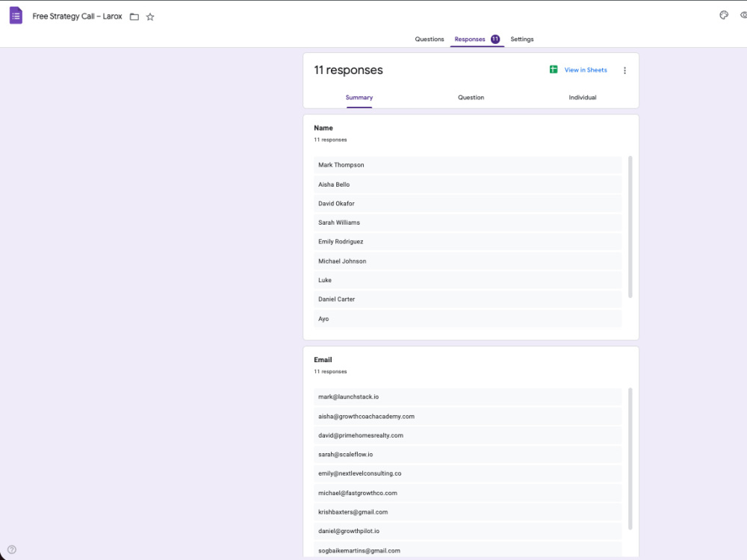Screen dimensions: 747x560
Task: Open the responses three-dot menu
Action: [x=624, y=70]
